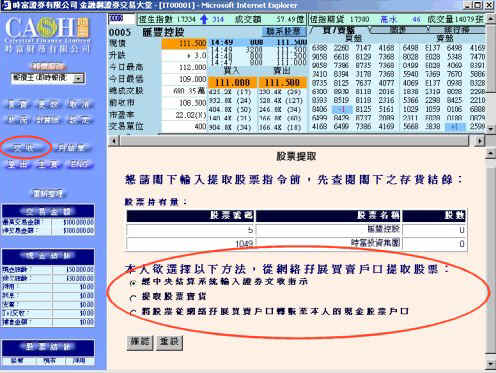
Task: Click the 確認 confirm button
Action: [x=140, y=342]
